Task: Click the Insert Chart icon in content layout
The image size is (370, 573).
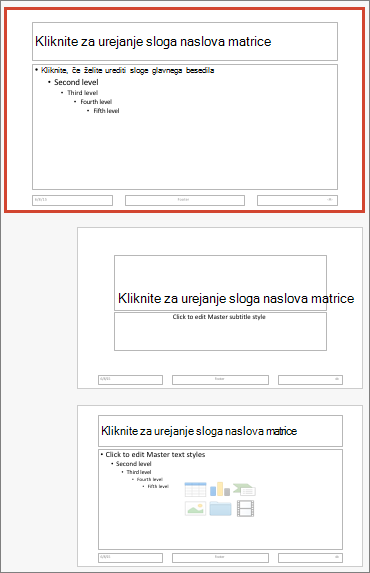Action: coord(220,489)
